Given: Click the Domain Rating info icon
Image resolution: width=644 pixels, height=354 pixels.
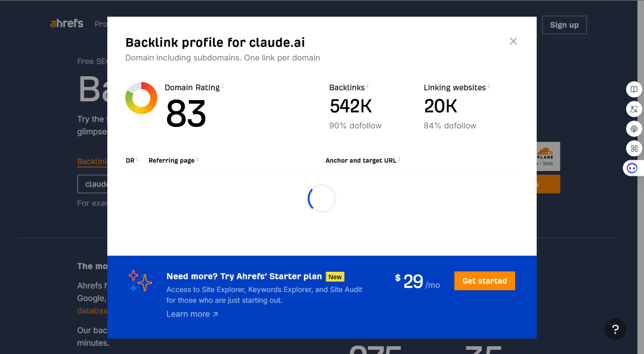Looking at the screenshot, I should coord(223,86).
